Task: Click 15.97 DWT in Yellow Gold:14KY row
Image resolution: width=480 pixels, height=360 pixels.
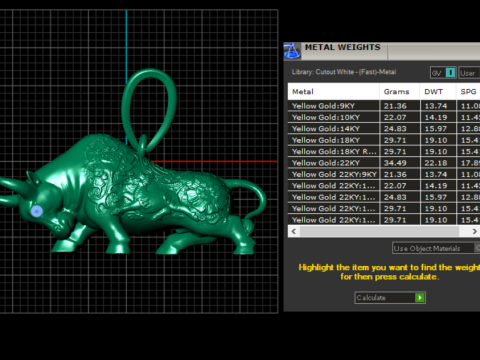Action: 436,129
